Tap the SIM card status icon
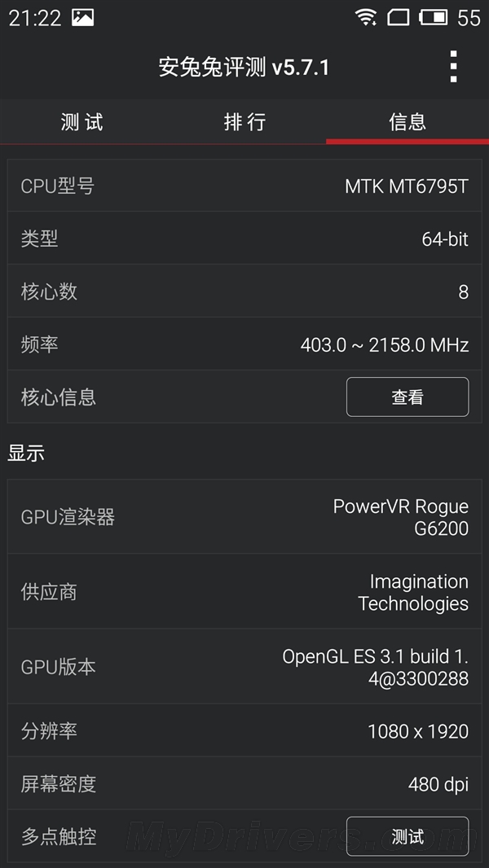Viewport: 489px width, 868px height. click(398, 18)
